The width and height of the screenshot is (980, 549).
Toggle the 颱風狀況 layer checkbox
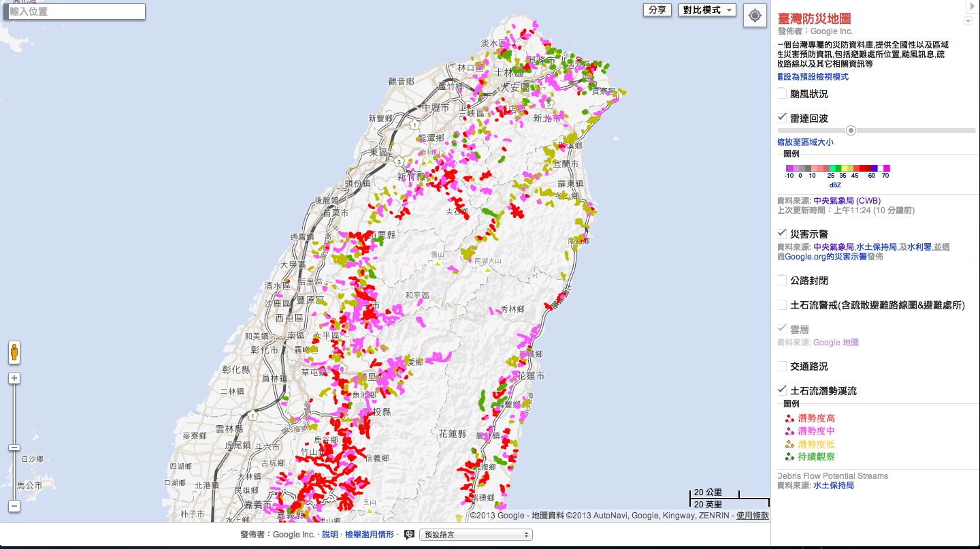click(x=783, y=93)
